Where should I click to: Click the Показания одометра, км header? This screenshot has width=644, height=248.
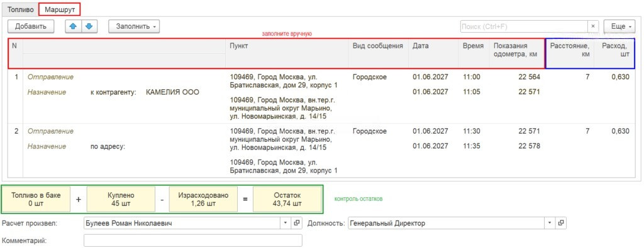[x=517, y=54]
